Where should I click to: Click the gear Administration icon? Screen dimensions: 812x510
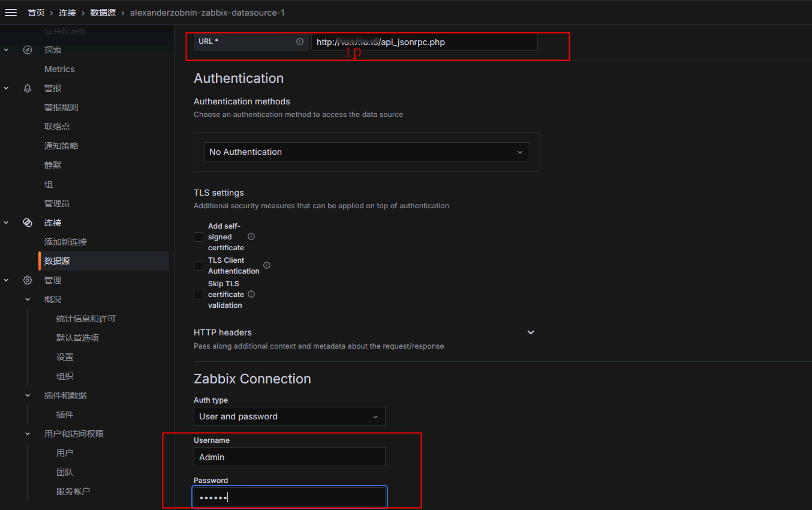pyautogui.click(x=28, y=280)
